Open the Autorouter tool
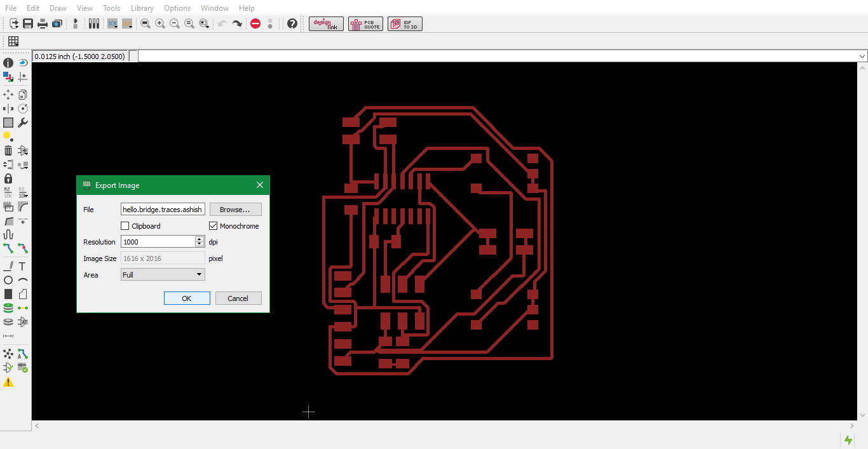 23,354
